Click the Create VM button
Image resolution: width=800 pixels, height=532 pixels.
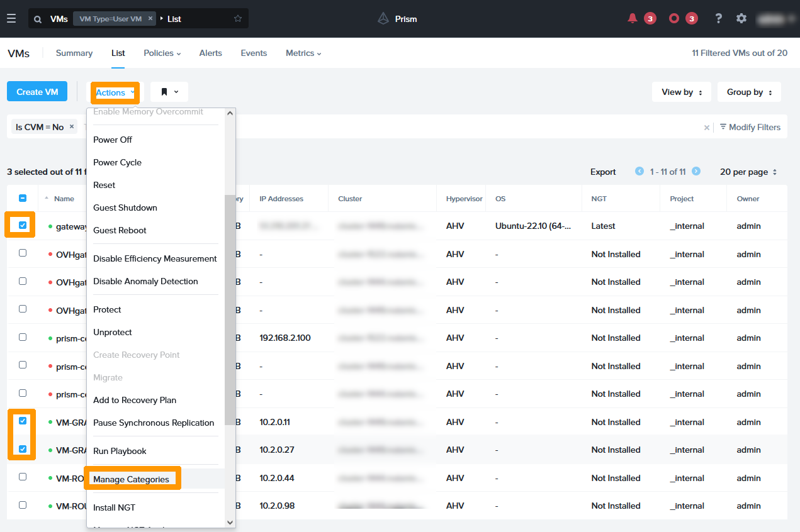[x=37, y=92]
